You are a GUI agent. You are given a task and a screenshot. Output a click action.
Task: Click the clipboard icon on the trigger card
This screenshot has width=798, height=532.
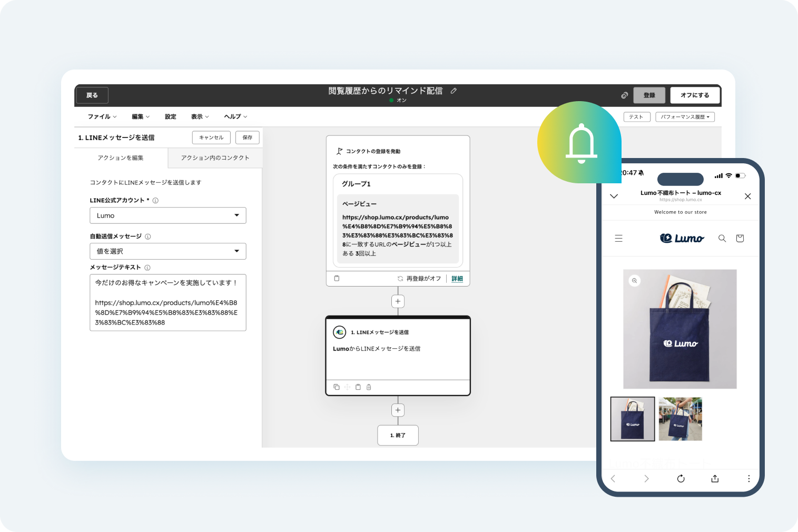337,278
